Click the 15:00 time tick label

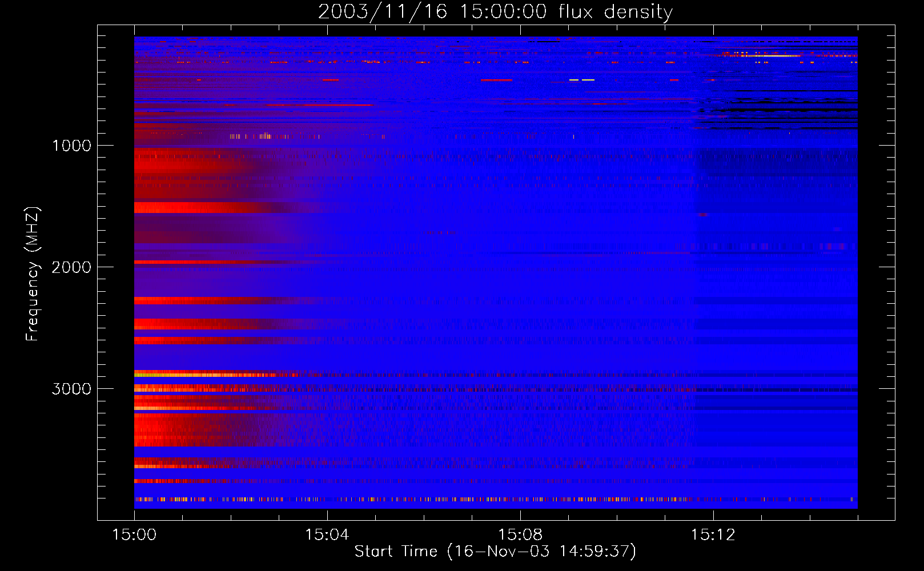pyautogui.click(x=134, y=535)
